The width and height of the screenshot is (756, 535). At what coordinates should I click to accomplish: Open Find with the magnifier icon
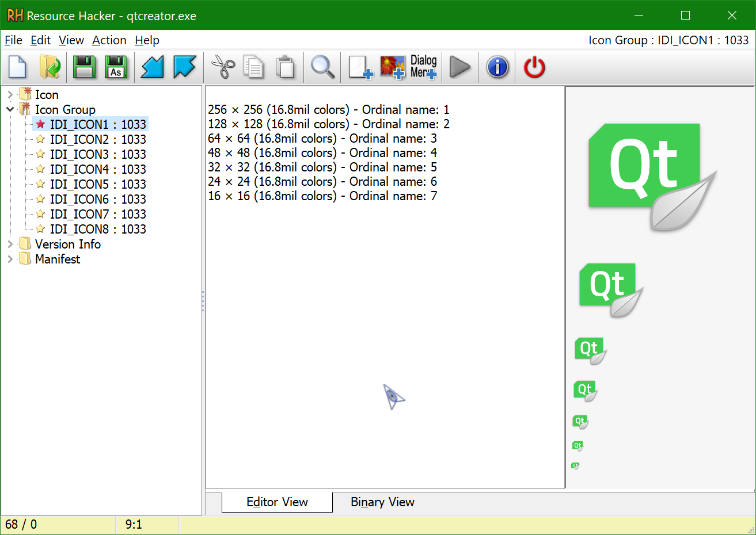coord(322,67)
